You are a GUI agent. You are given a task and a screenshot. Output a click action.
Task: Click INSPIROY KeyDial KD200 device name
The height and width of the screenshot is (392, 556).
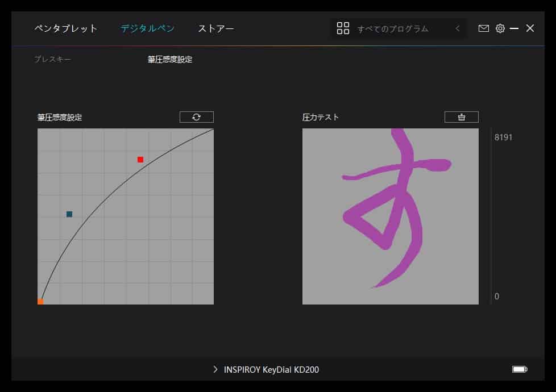[271, 370]
